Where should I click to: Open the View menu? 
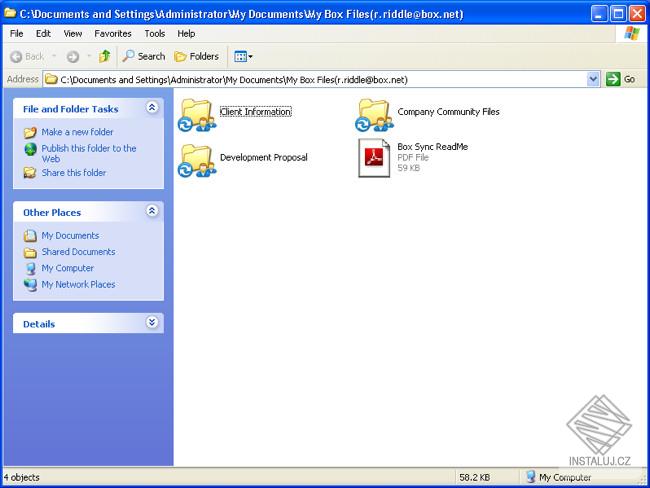coord(73,34)
